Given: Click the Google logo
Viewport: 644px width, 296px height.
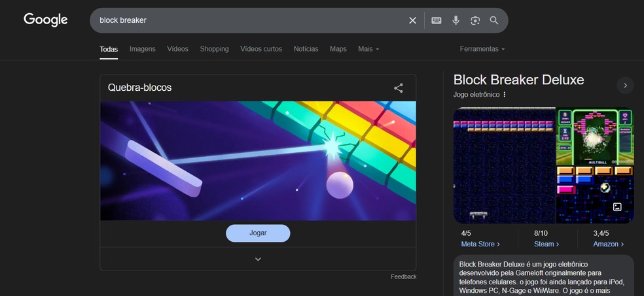Looking at the screenshot, I should [x=46, y=20].
